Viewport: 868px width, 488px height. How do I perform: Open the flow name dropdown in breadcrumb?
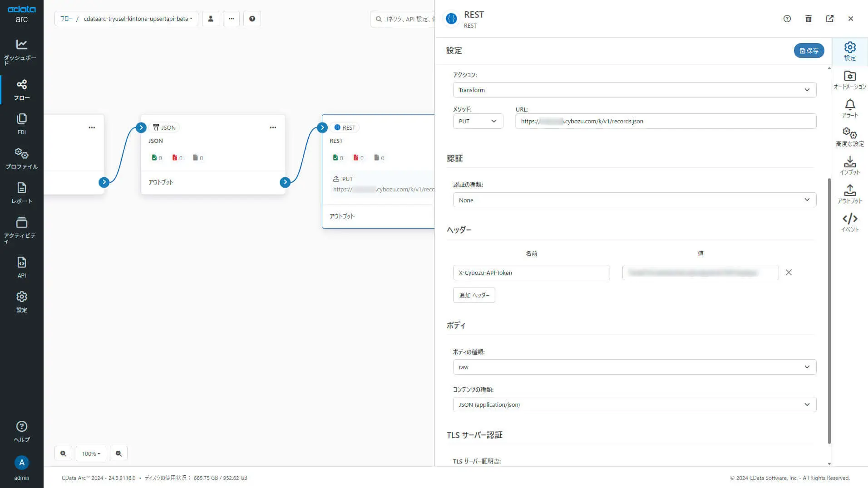point(138,19)
